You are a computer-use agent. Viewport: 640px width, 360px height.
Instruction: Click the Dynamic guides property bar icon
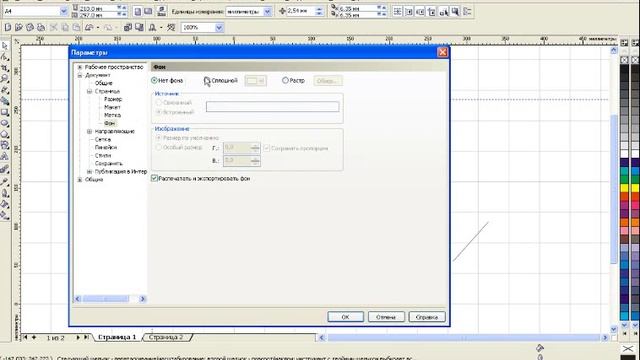pos(431,11)
